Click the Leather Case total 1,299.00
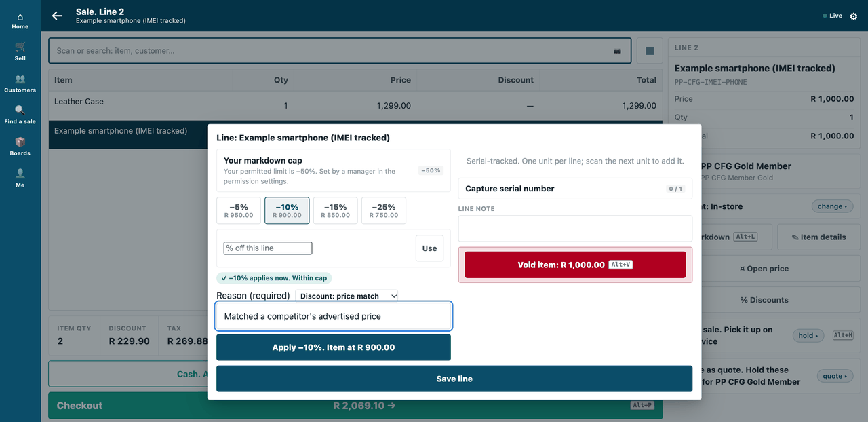 tap(639, 106)
